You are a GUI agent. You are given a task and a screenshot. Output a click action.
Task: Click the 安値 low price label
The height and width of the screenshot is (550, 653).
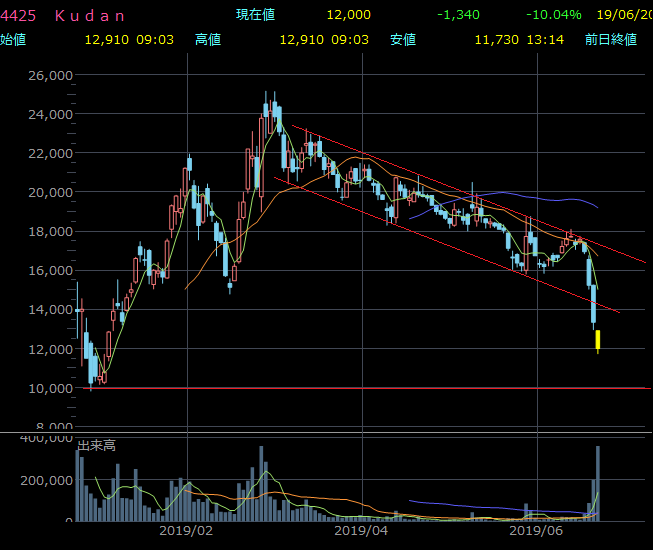pyautogui.click(x=402, y=39)
